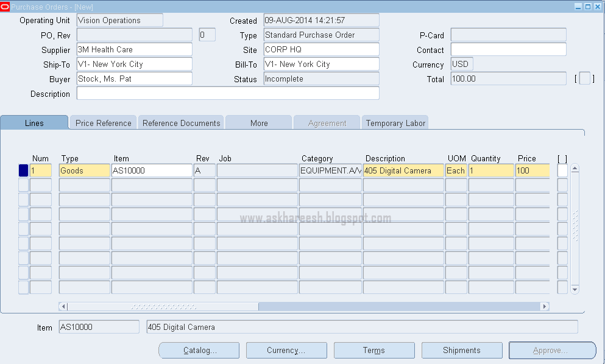The height and width of the screenshot is (364, 605).
Task: Close the Purchase Orders window
Action: pyautogui.click(x=597, y=7)
